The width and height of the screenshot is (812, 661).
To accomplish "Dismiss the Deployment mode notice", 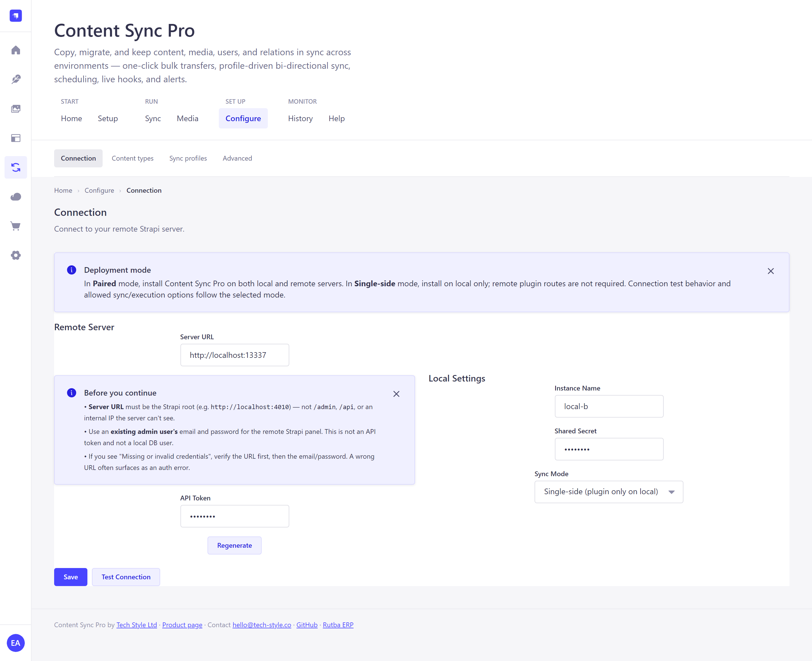I will point(771,271).
